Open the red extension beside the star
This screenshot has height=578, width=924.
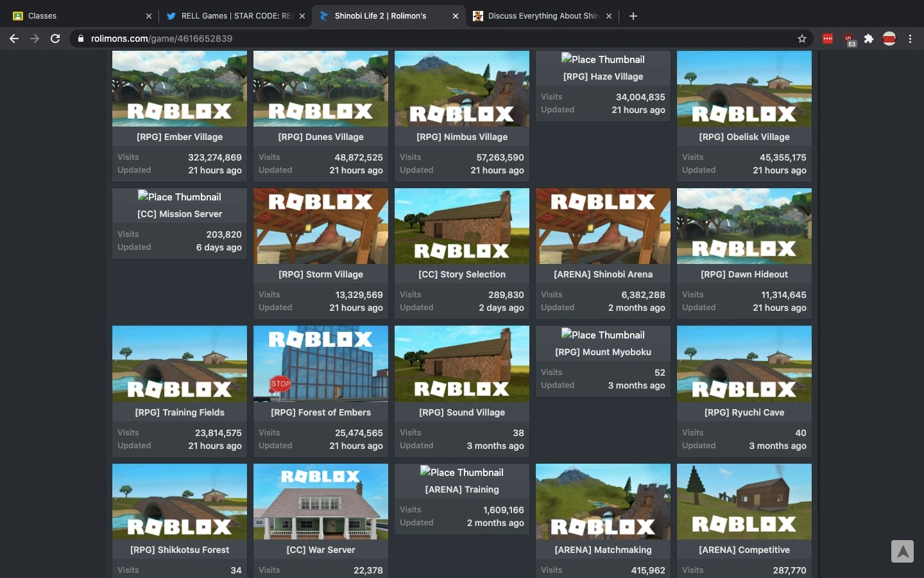coord(828,39)
